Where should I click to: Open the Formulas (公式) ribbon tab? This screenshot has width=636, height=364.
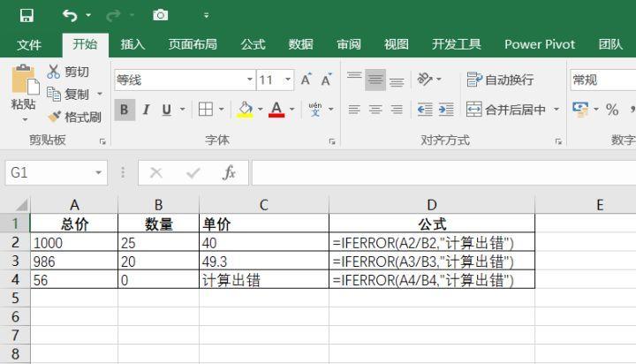[x=253, y=44]
